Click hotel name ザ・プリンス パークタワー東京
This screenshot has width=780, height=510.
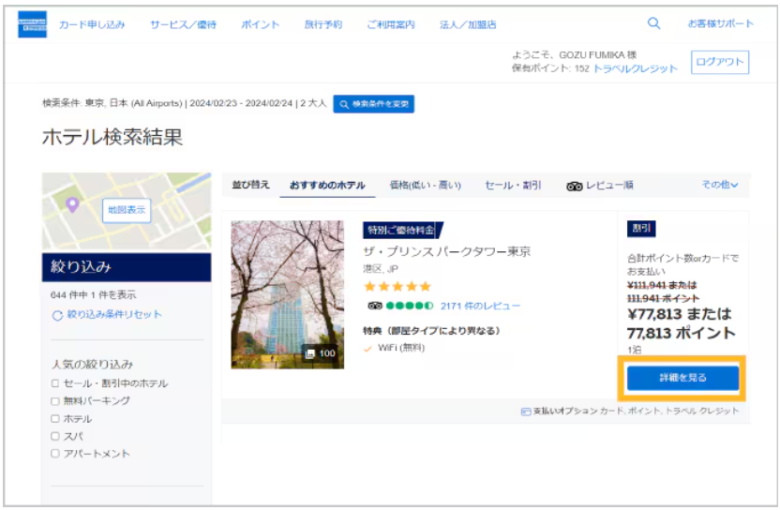pos(447,251)
